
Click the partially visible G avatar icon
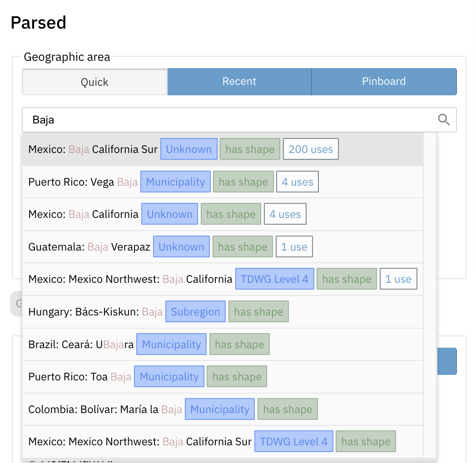pyautogui.click(x=17, y=303)
